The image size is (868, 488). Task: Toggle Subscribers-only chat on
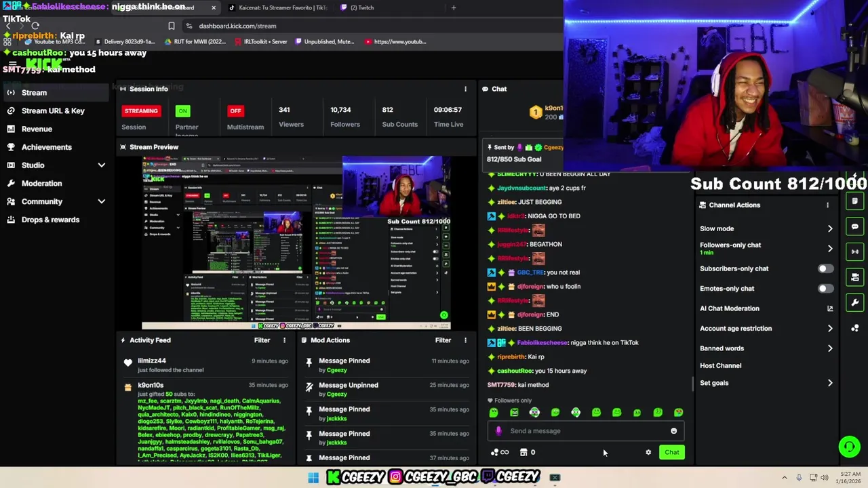click(825, 268)
